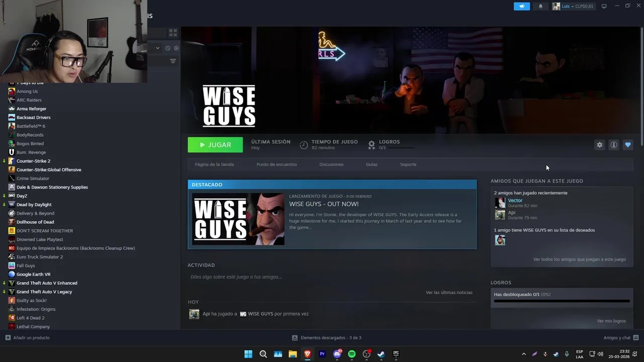Show hidden system tray icons chevron
This screenshot has height=362, width=644.
(x=524, y=354)
